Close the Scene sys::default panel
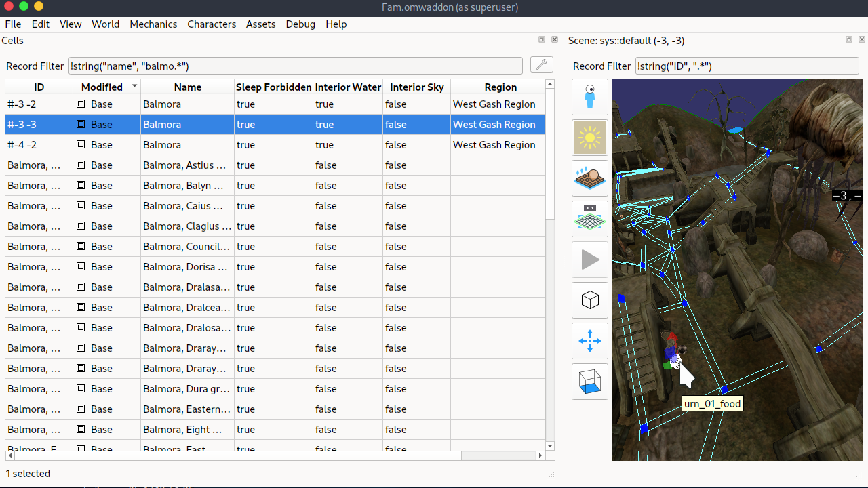The height and width of the screenshot is (488, 868). click(862, 40)
